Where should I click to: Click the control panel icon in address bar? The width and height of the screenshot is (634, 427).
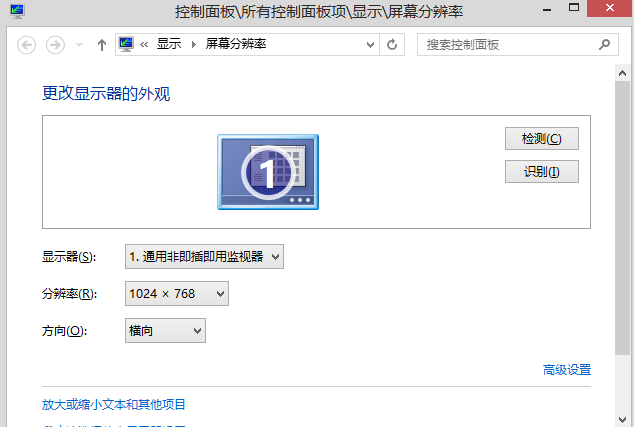click(126, 44)
